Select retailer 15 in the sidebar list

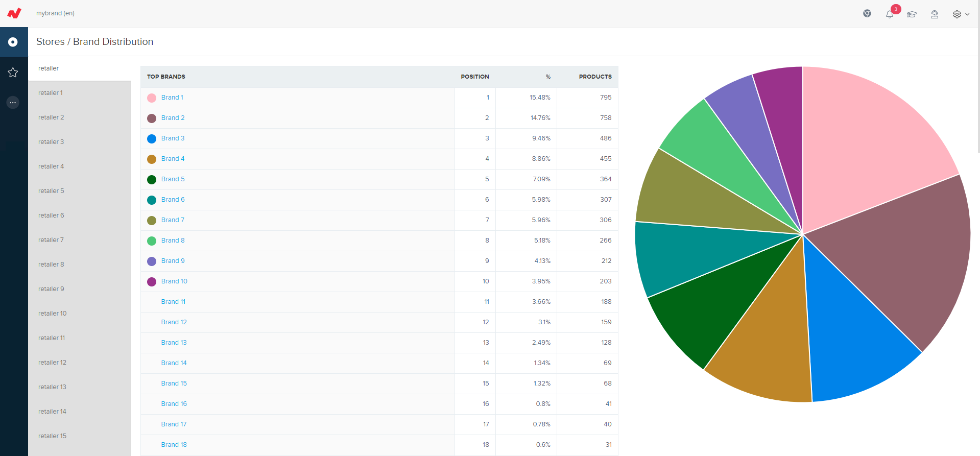(x=80, y=436)
